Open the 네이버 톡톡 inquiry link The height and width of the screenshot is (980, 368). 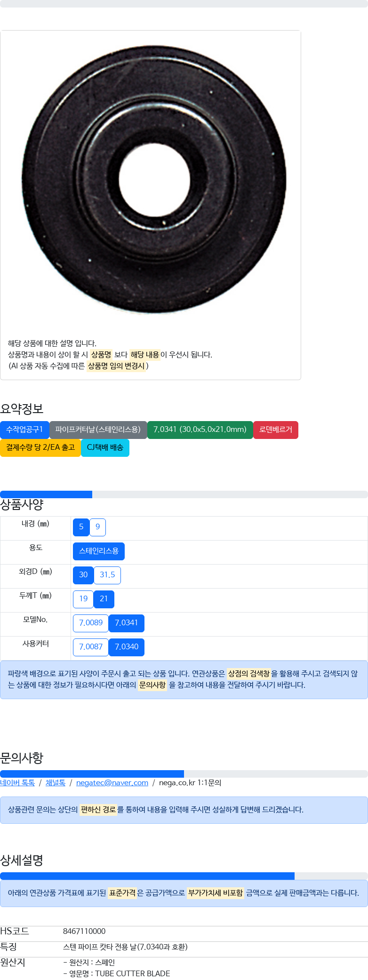coord(17,783)
